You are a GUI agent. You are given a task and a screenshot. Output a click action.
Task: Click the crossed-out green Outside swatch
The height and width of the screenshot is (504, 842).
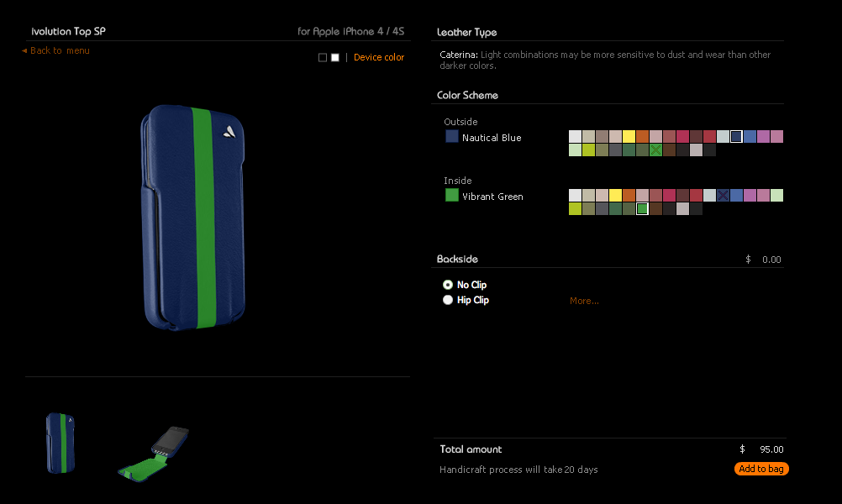[x=655, y=150]
